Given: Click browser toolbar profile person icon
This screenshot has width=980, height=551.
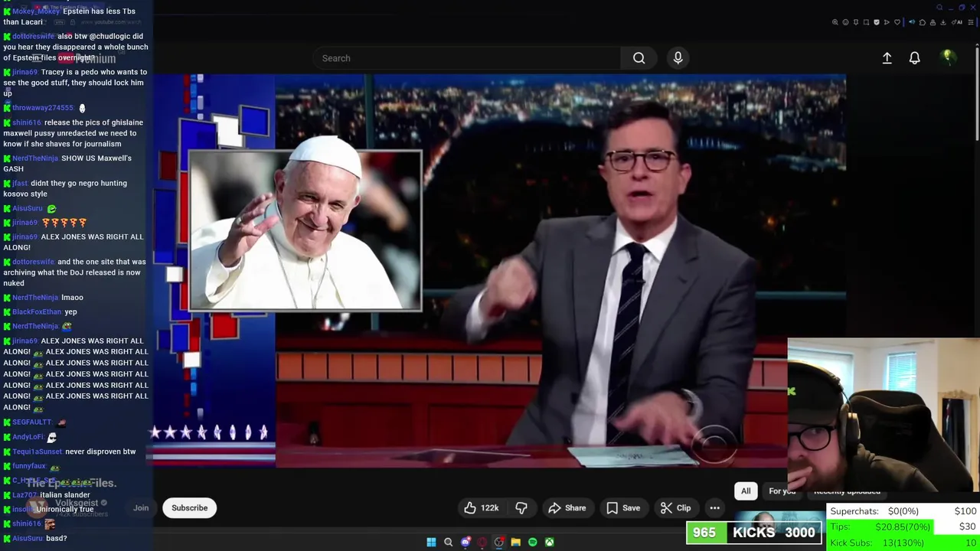Looking at the screenshot, I should pos(933,22).
